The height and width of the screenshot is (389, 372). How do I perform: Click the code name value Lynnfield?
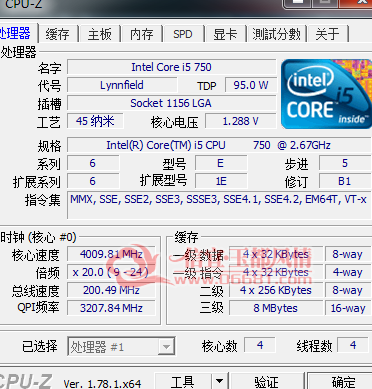[122, 85]
